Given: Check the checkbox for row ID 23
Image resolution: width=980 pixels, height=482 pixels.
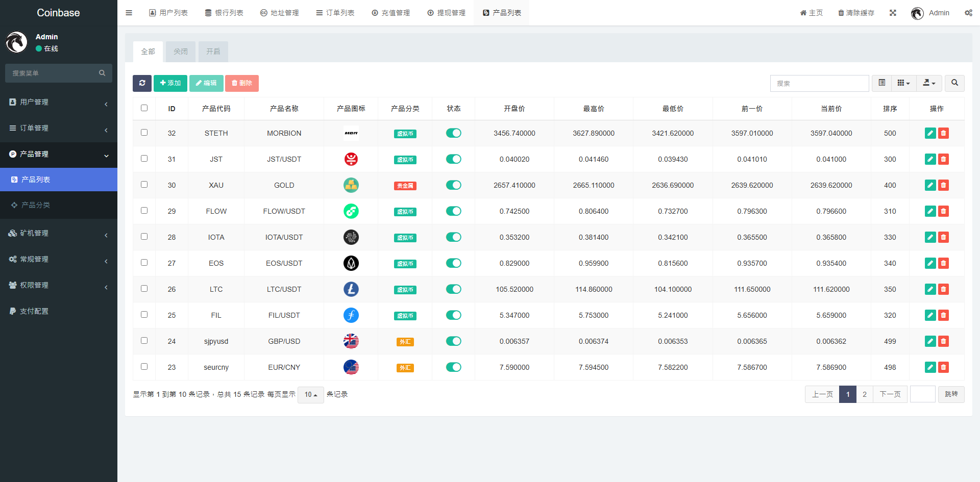Looking at the screenshot, I should tap(144, 367).
